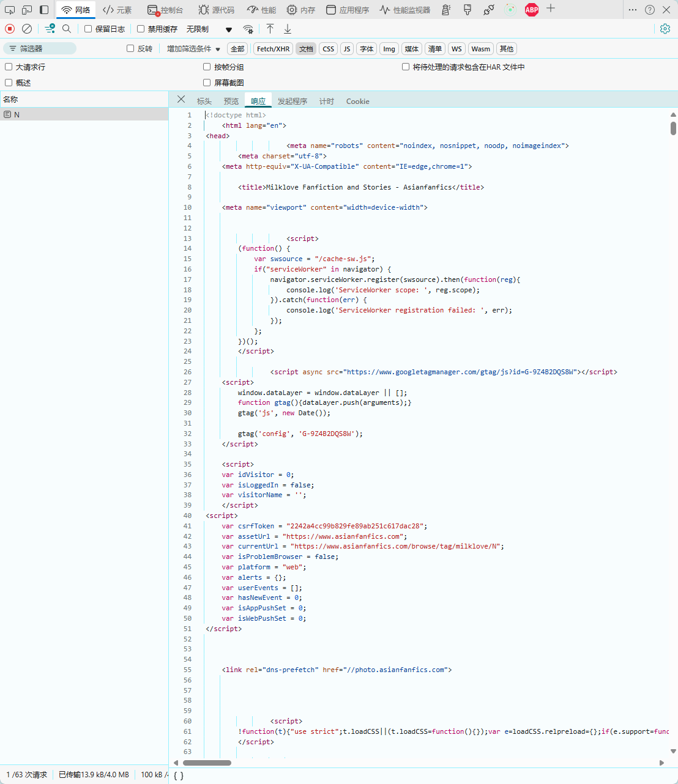
Task: Check the 屏幕截图 option
Action: coord(207,83)
